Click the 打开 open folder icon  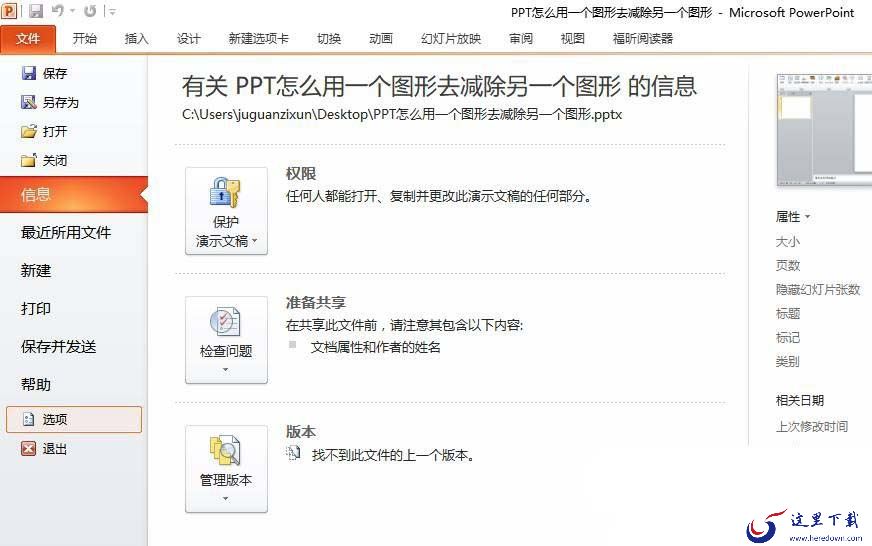click(29, 131)
